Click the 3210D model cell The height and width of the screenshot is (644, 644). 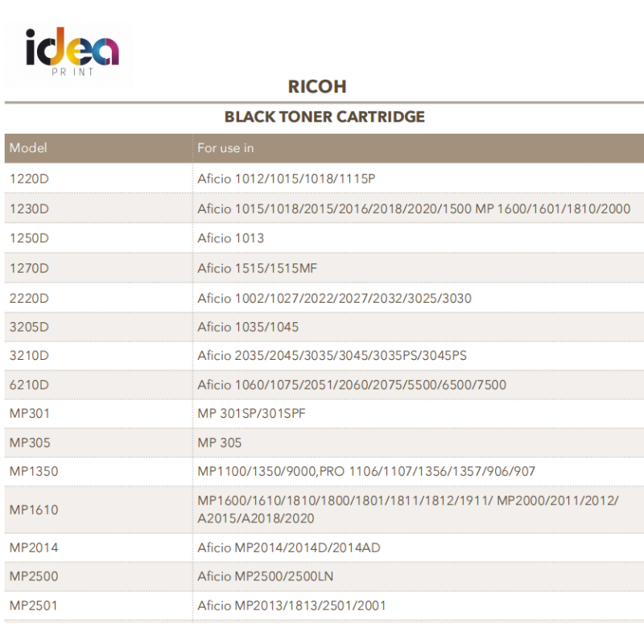click(29, 356)
